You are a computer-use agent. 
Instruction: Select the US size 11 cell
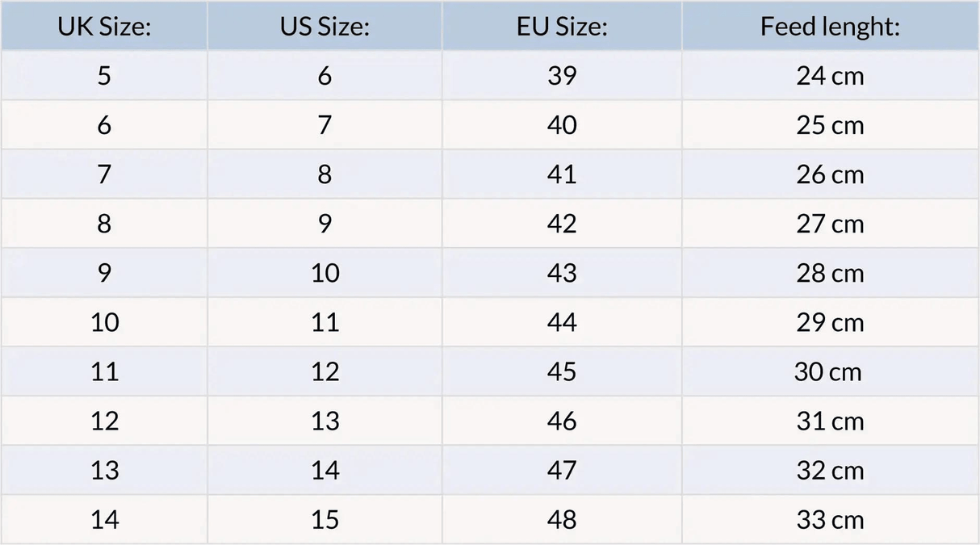[x=325, y=322]
